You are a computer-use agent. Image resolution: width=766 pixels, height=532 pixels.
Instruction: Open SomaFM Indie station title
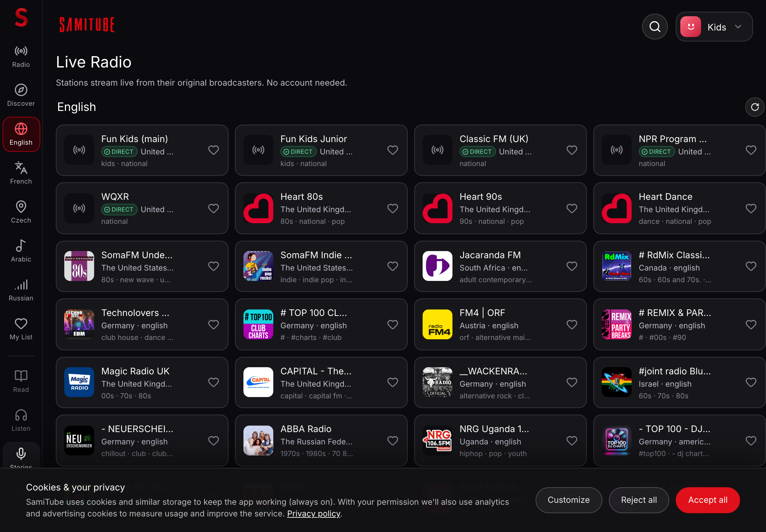(316, 255)
